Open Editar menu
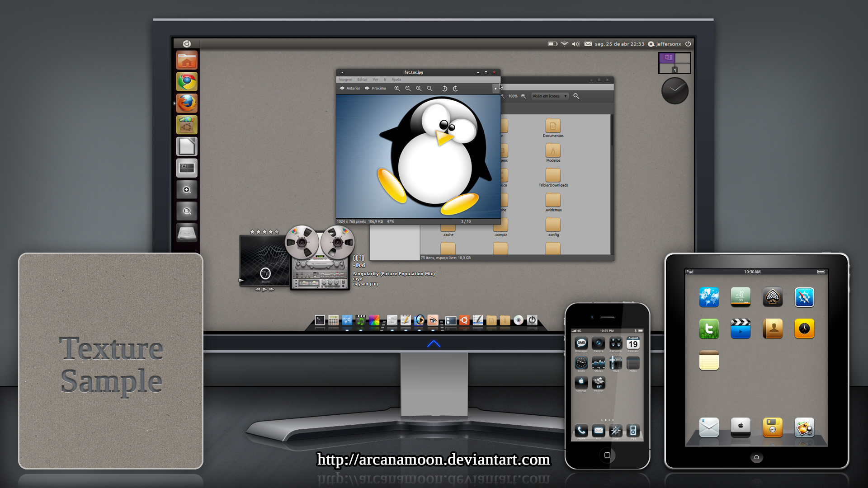This screenshot has width=868, height=488. point(363,80)
